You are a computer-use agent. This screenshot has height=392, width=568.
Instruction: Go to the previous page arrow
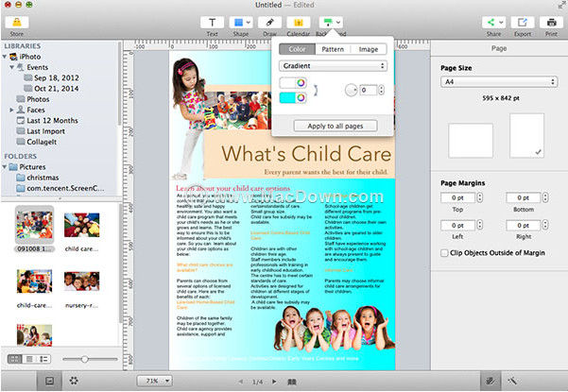click(241, 382)
